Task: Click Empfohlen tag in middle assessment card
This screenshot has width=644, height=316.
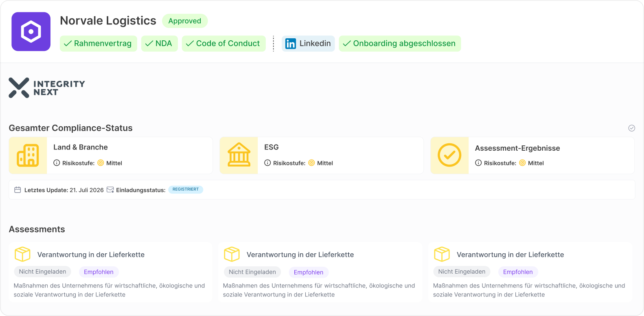Action: click(x=309, y=272)
